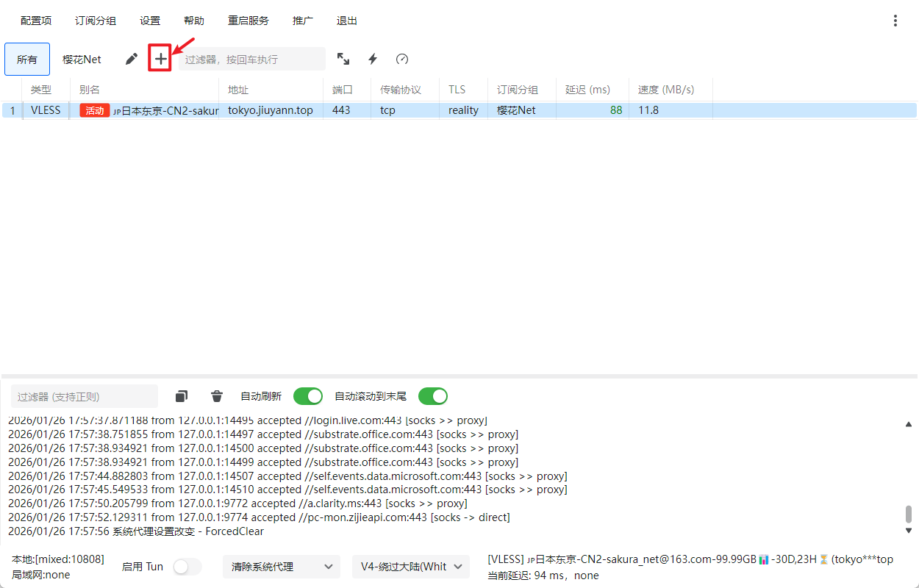Click the 重启服务 button
This screenshot has width=919, height=588.
248,21
